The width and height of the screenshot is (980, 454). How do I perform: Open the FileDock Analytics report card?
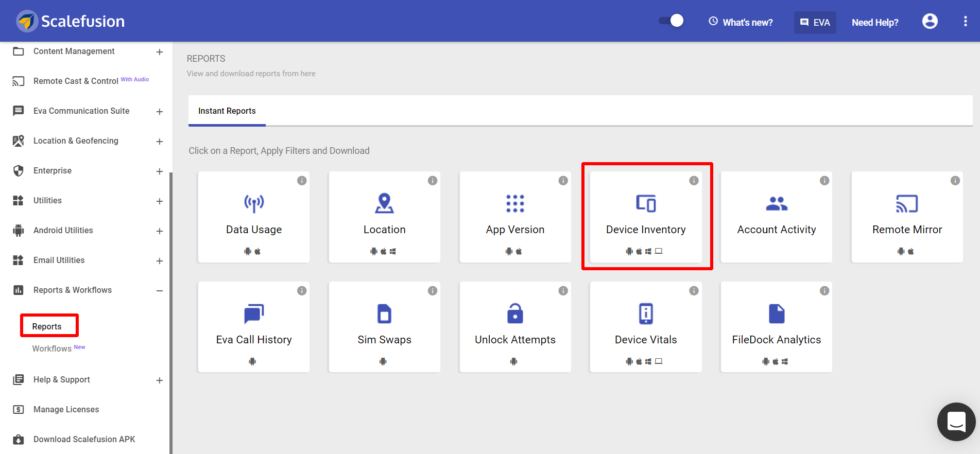[777, 327]
